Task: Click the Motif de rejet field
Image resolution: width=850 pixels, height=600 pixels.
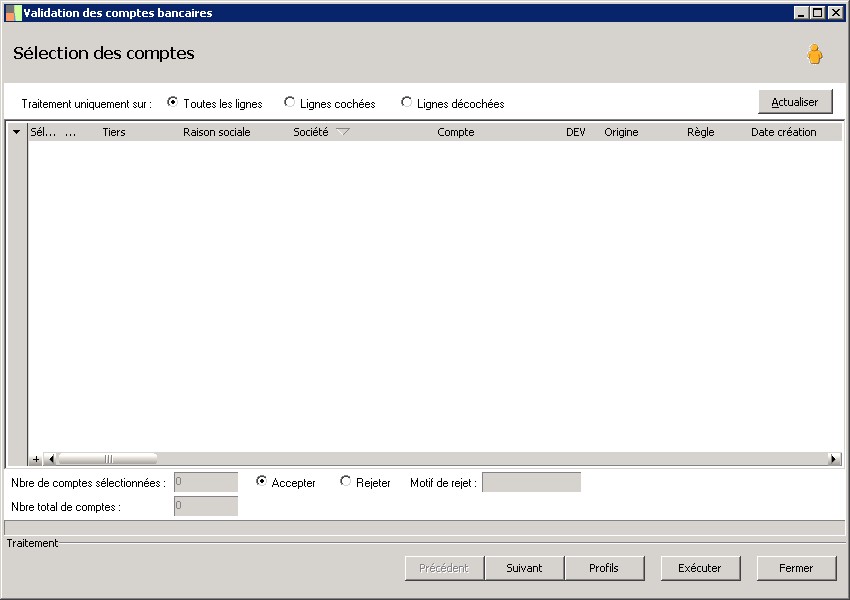Action: pos(531,482)
